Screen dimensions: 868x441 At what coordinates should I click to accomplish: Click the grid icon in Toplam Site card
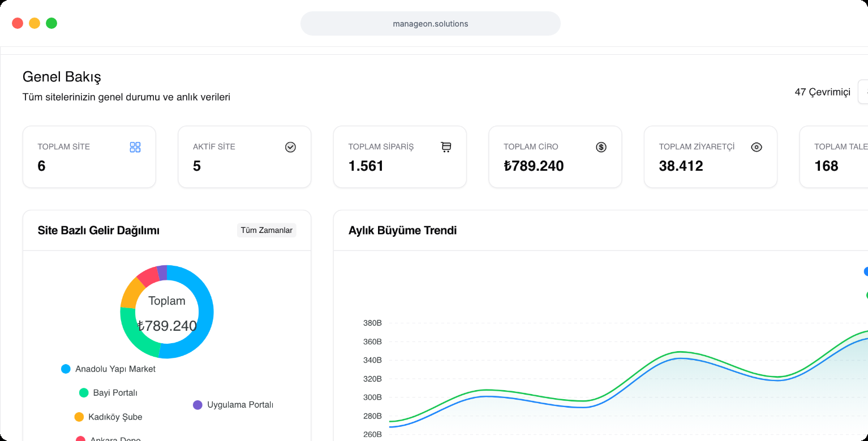click(135, 148)
